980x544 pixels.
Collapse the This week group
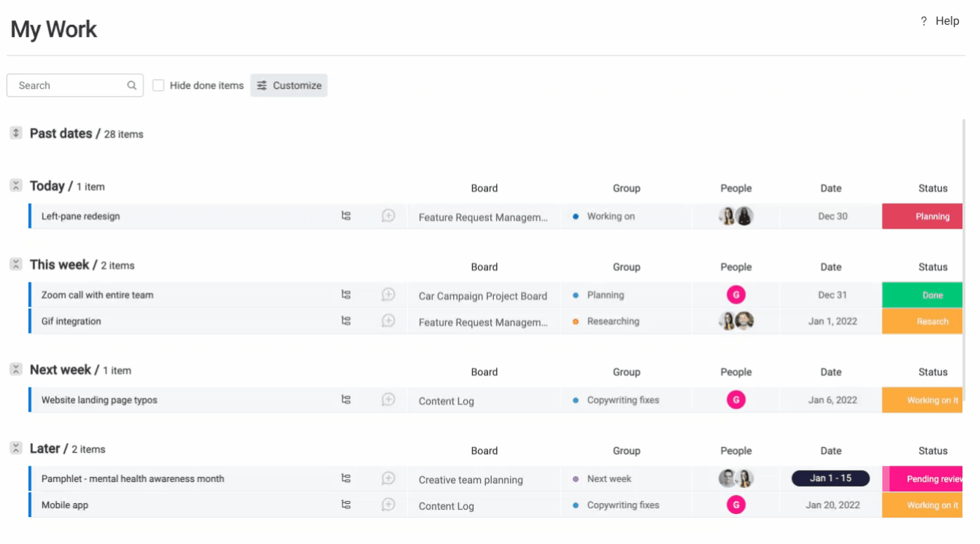click(16, 265)
